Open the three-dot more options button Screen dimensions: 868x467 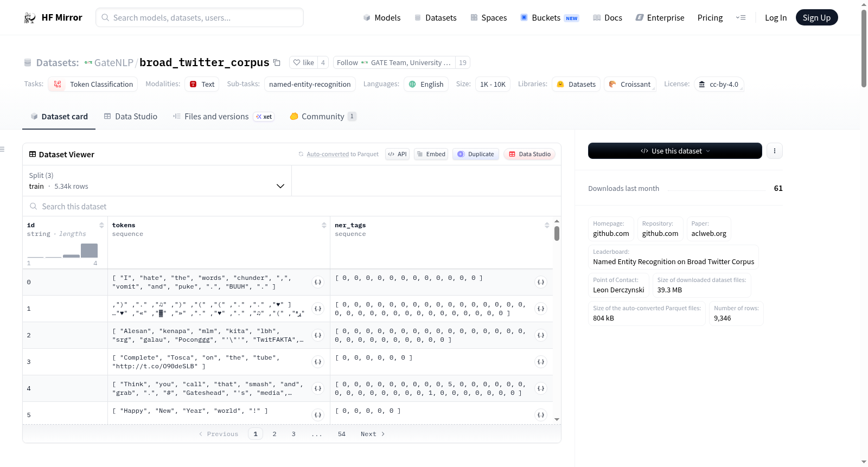pyautogui.click(x=775, y=151)
